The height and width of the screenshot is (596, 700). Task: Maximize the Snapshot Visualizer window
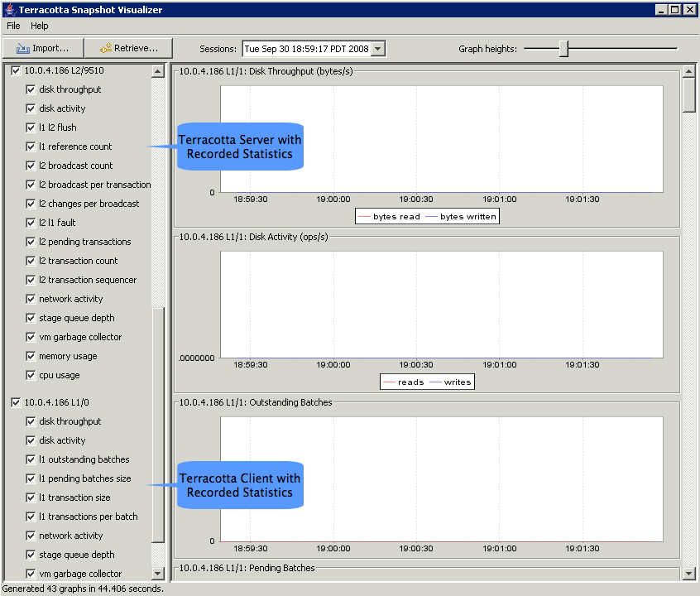(675, 9)
